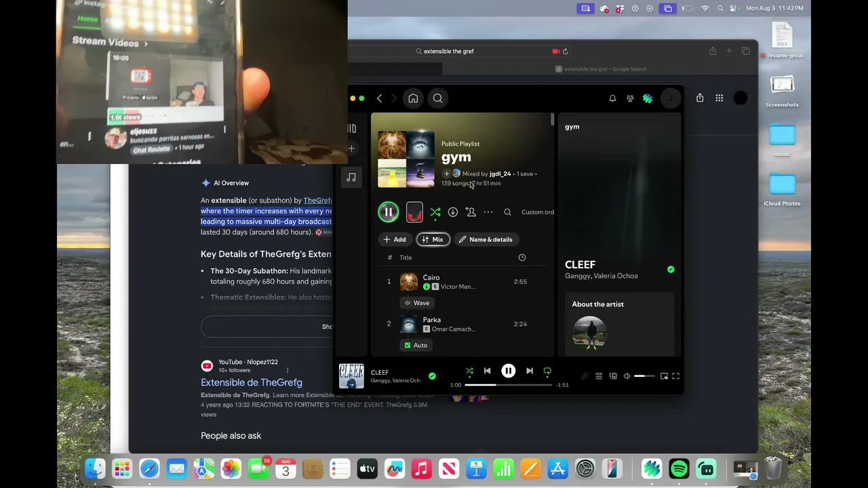This screenshot has width=868, height=488.
Task: Open Your Library in Spotify sidebar
Action: click(351, 128)
